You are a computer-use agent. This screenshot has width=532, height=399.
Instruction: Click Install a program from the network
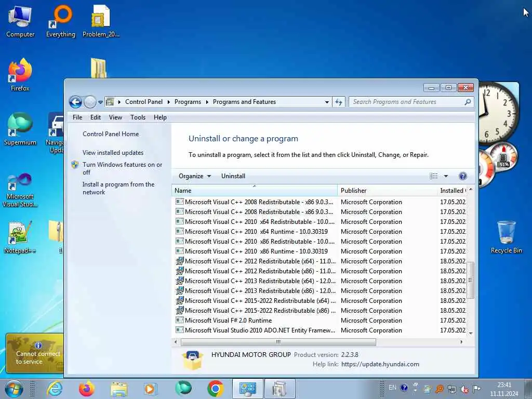pos(118,188)
